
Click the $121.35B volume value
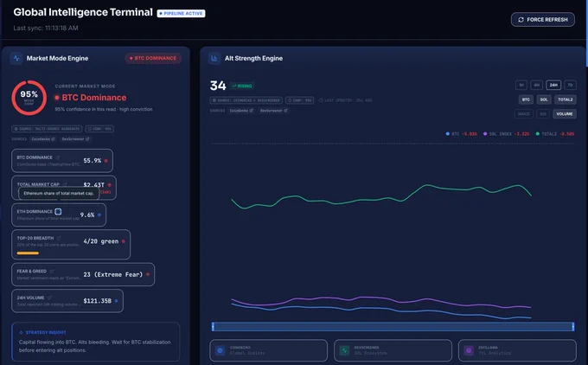(x=97, y=301)
